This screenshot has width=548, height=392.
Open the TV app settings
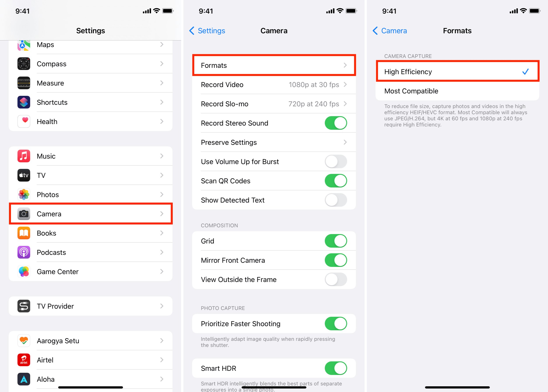90,175
